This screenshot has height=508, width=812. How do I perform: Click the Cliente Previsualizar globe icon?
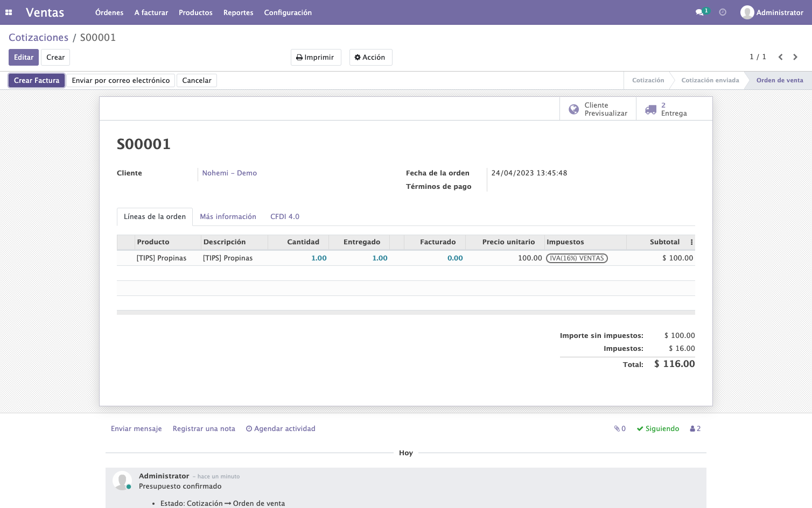[574, 109]
